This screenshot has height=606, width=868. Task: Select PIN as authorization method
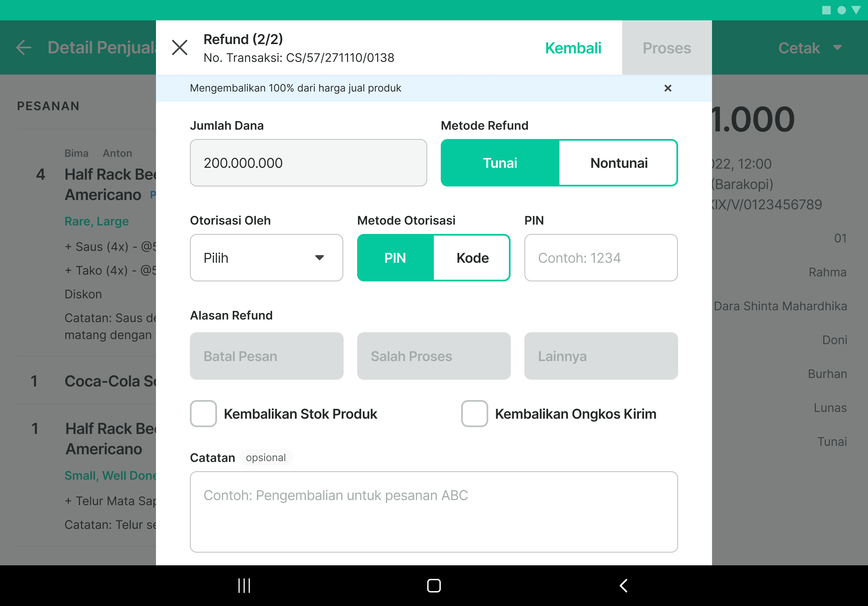click(x=395, y=257)
